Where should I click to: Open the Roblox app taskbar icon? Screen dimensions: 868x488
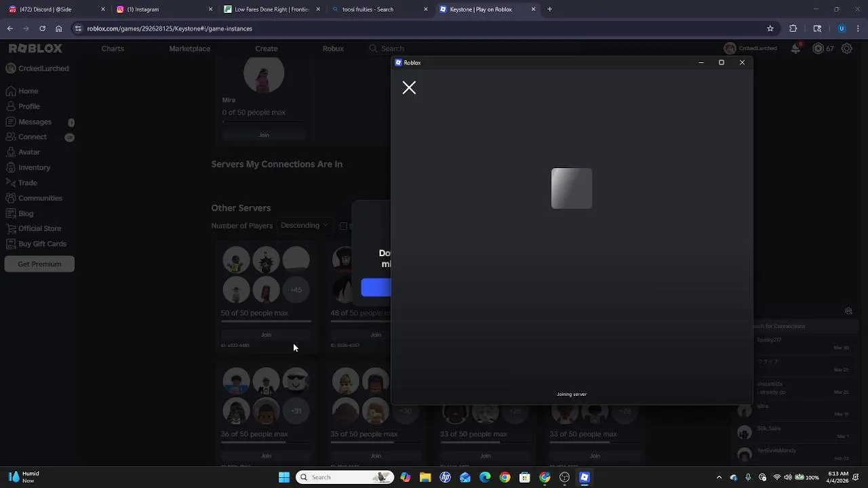pyautogui.click(x=585, y=477)
